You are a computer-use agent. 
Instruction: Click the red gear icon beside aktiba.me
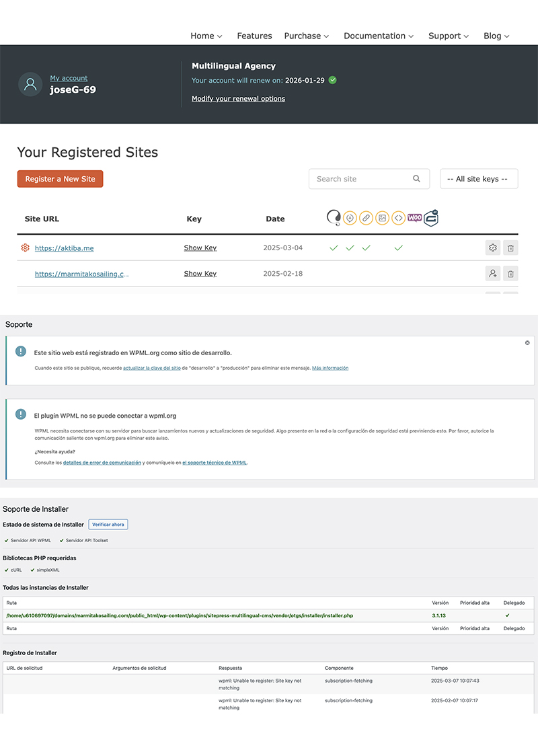tap(25, 248)
